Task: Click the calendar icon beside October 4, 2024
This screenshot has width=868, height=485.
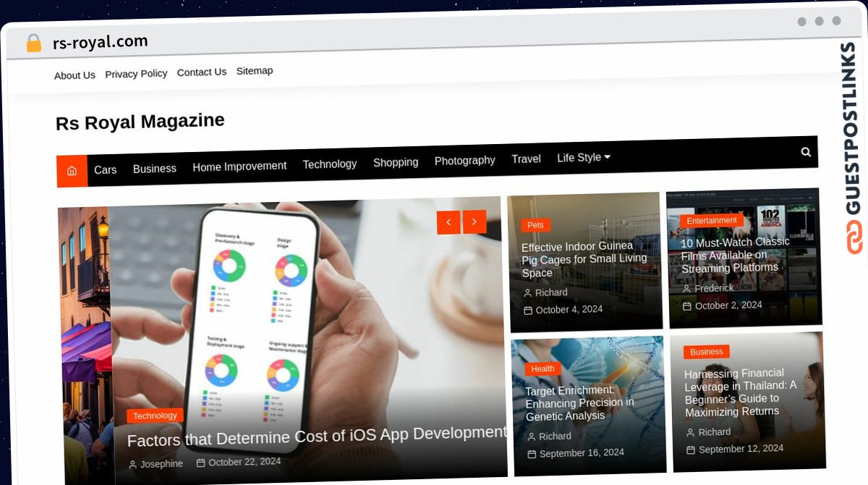Action: click(528, 311)
